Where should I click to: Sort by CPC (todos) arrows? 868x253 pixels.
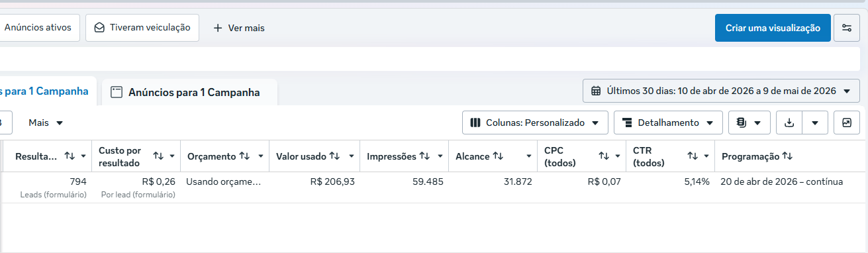coord(604,156)
